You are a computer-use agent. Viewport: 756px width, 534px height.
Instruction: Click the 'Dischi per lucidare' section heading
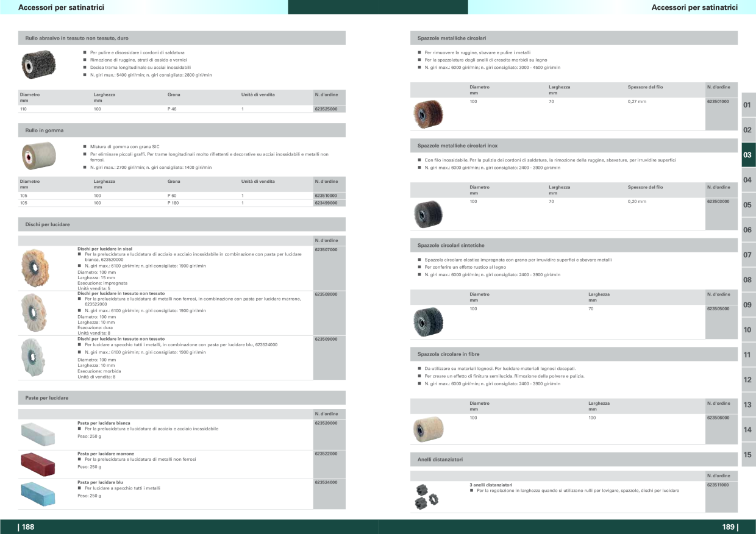(x=48, y=224)
